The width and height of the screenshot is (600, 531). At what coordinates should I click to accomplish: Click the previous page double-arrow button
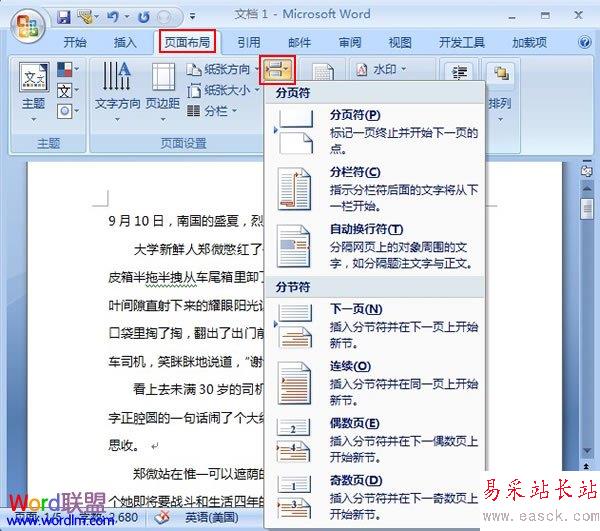coord(587,466)
